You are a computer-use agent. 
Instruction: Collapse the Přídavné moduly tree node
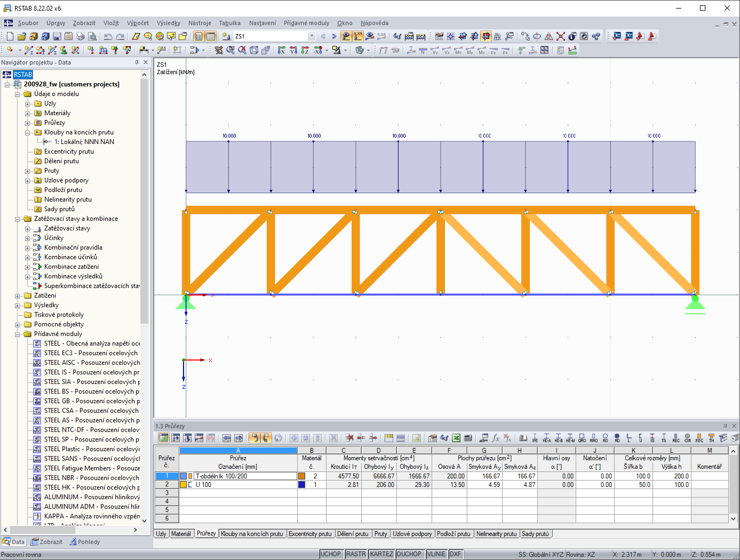pos(18,334)
